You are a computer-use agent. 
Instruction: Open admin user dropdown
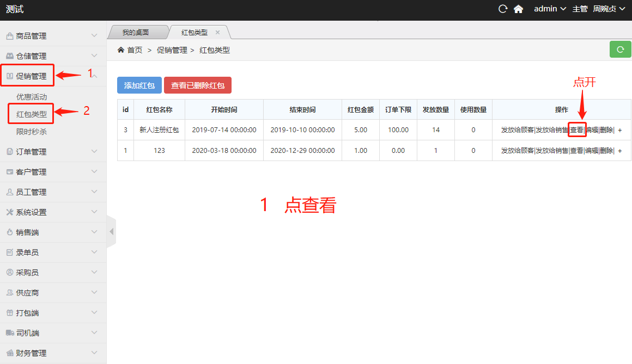[x=550, y=9]
